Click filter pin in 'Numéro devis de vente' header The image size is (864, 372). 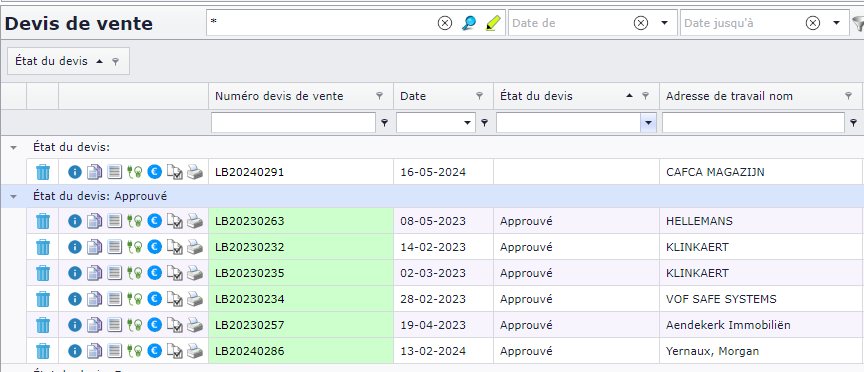pyautogui.click(x=380, y=96)
